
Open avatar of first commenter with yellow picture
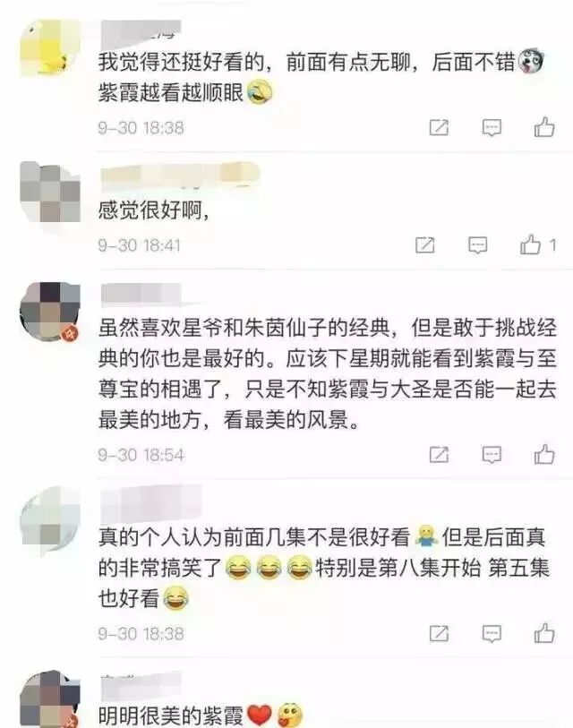point(49,47)
